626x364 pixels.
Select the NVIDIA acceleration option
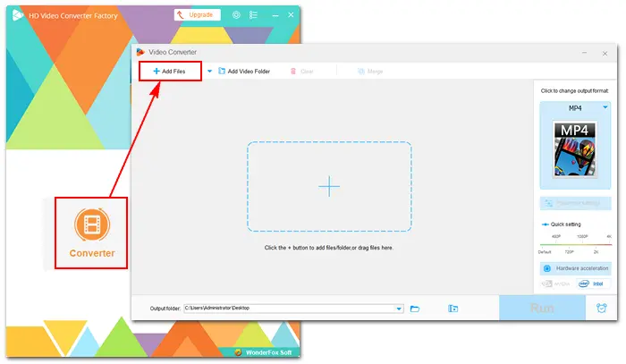pos(557,284)
